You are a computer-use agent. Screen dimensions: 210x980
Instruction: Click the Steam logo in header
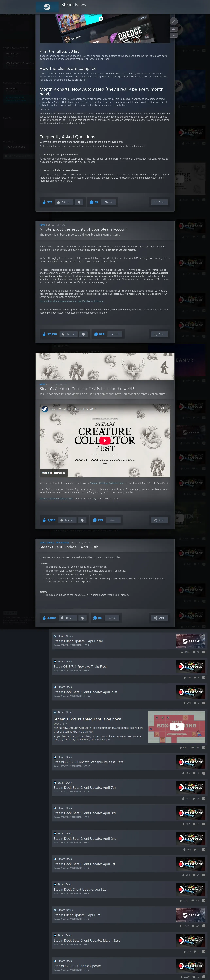click(x=47, y=7)
